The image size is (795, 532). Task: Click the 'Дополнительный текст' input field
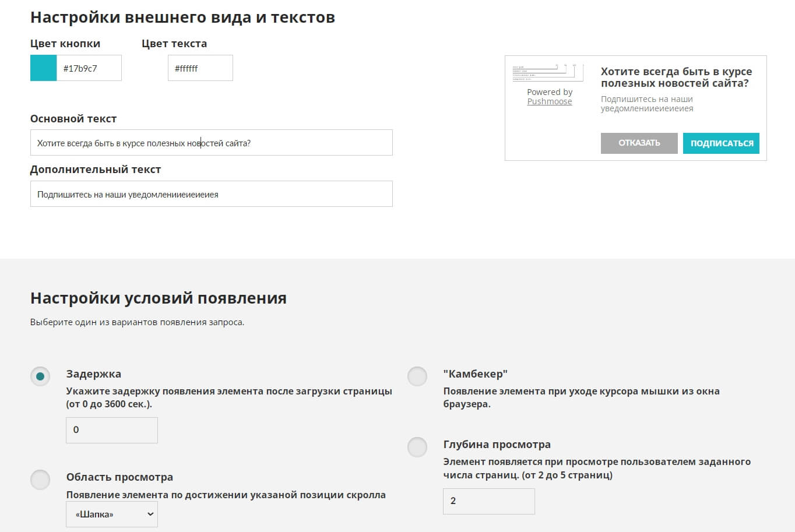pyautogui.click(x=212, y=194)
